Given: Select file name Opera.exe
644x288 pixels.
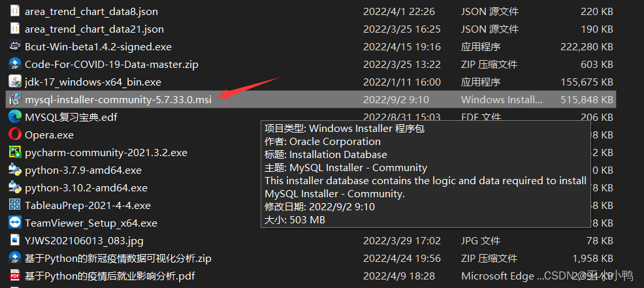Looking at the screenshot, I should 49,135.
